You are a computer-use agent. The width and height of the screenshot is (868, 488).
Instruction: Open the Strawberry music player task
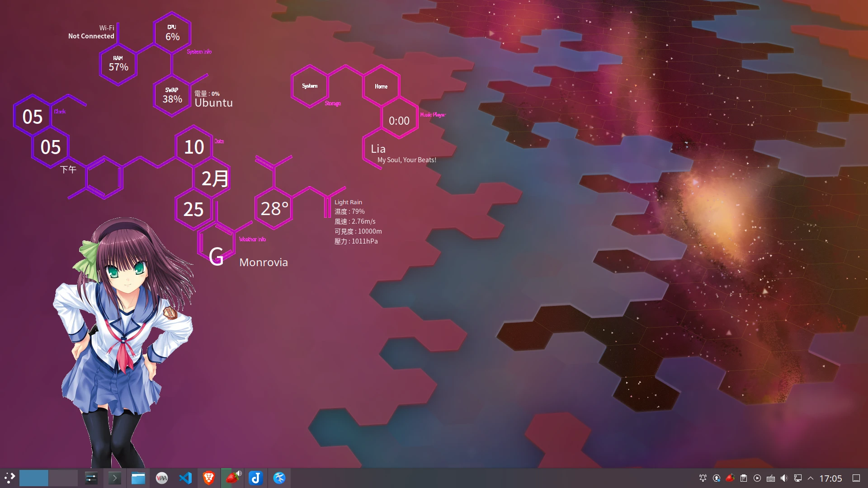coord(232,478)
